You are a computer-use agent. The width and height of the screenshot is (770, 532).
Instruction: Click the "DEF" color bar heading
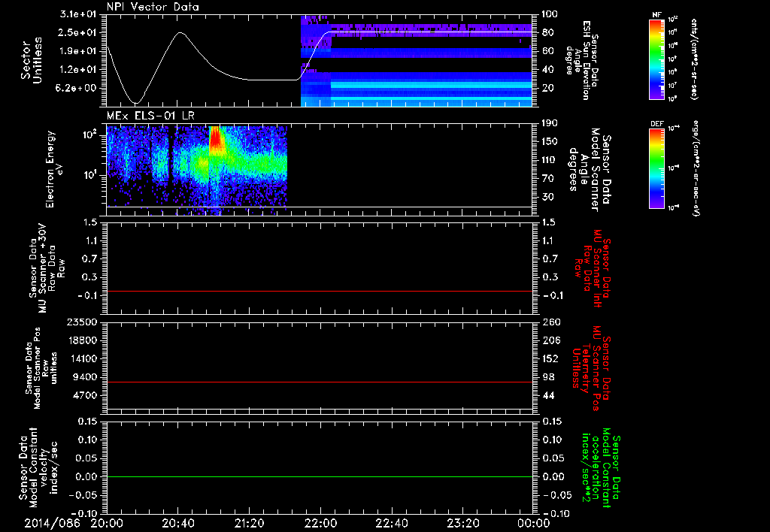click(656, 124)
